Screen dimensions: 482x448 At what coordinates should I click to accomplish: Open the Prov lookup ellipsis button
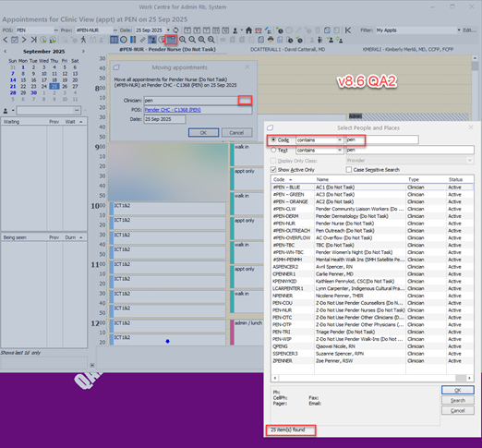pyautogui.click(x=115, y=30)
